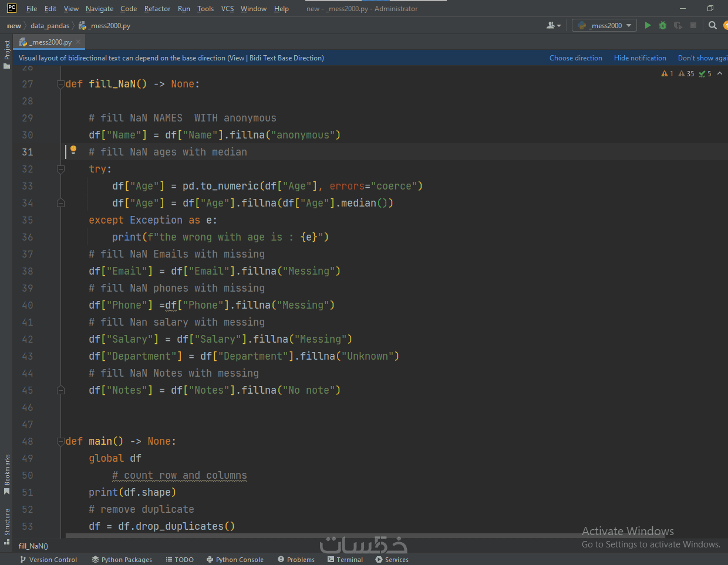This screenshot has width=728, height=565.
Task: Minimize the PyCharm window
Action: tap(682, 8)
